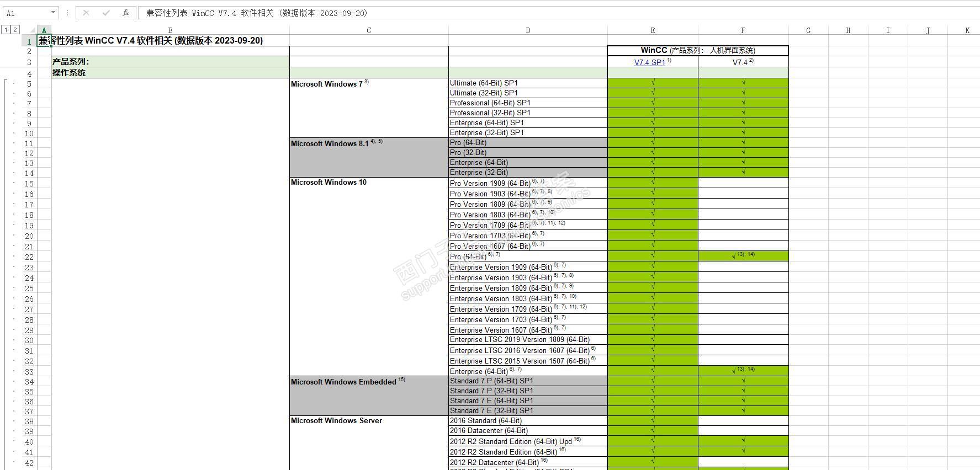Click the merged "WinCC (产品系列: 人机界面系统)" header
The height and width of the screenshot is (470, 980).
(698, 51)
